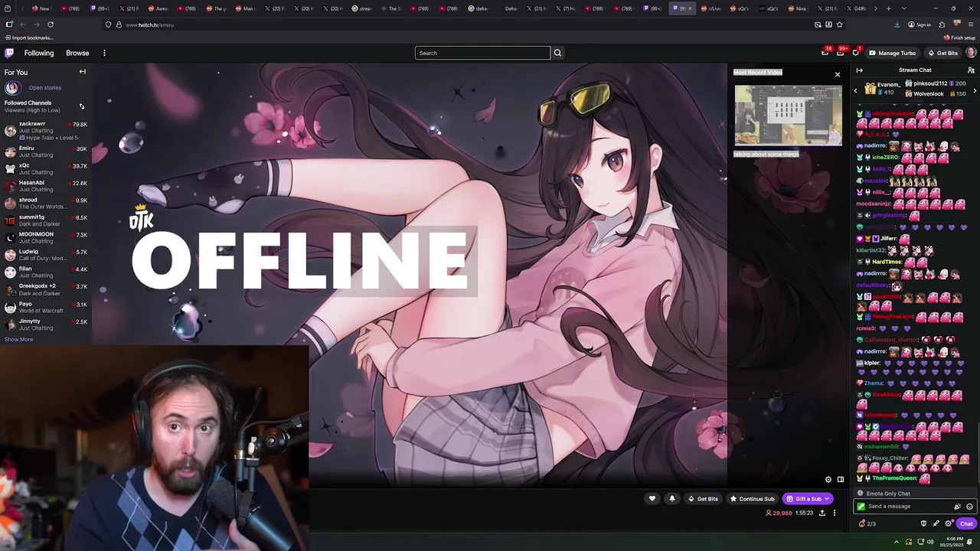Open HasanAbi channel in sidebar
Screen dimensions: 980x551
pyautogui.click(x=46, y=186)
